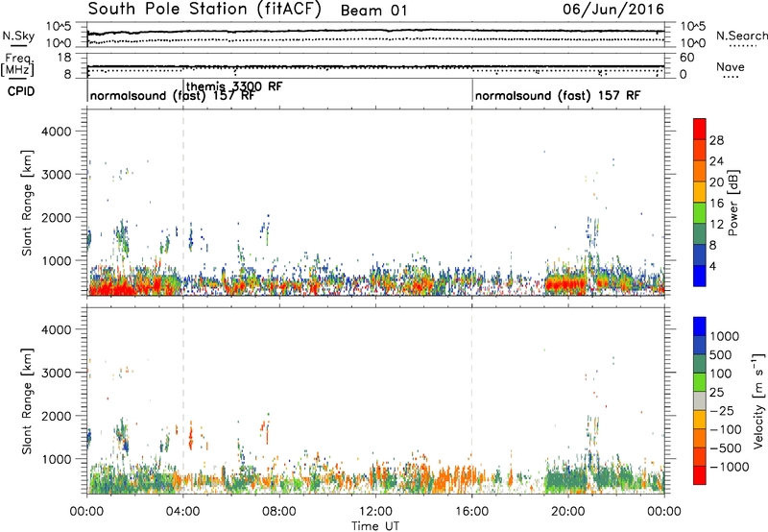
Task: Click the '28' tick on Power color bar
Action: (x=716, y=140)
